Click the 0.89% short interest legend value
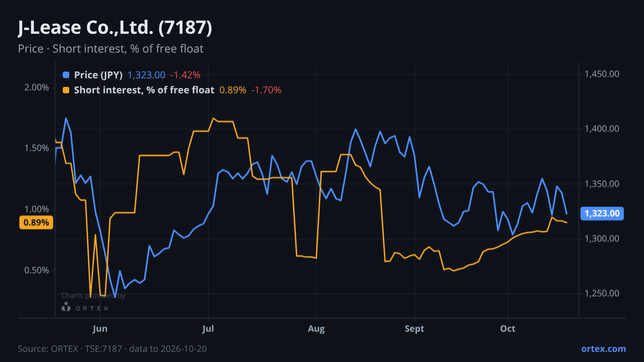 click(x=233, y=90)
